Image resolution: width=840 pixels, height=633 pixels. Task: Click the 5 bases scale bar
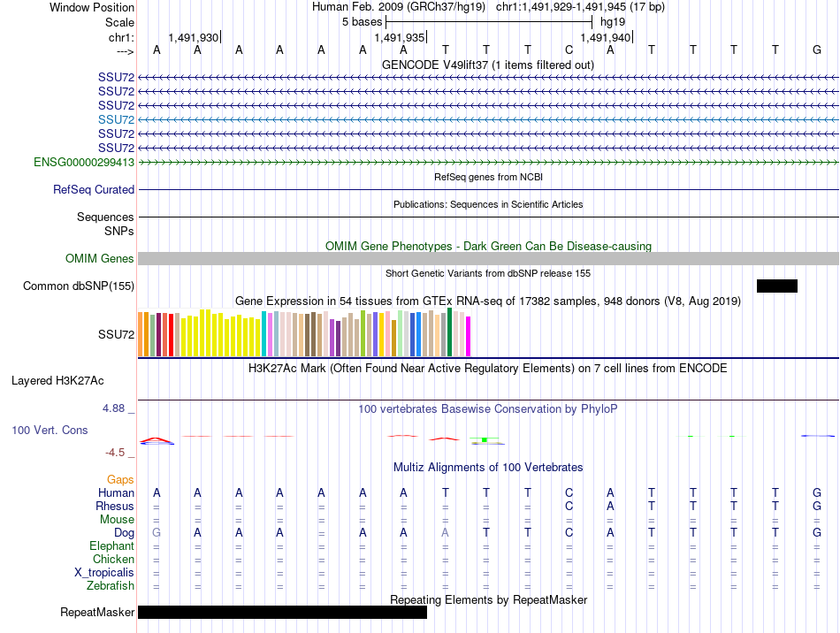(x=489, y=21)
